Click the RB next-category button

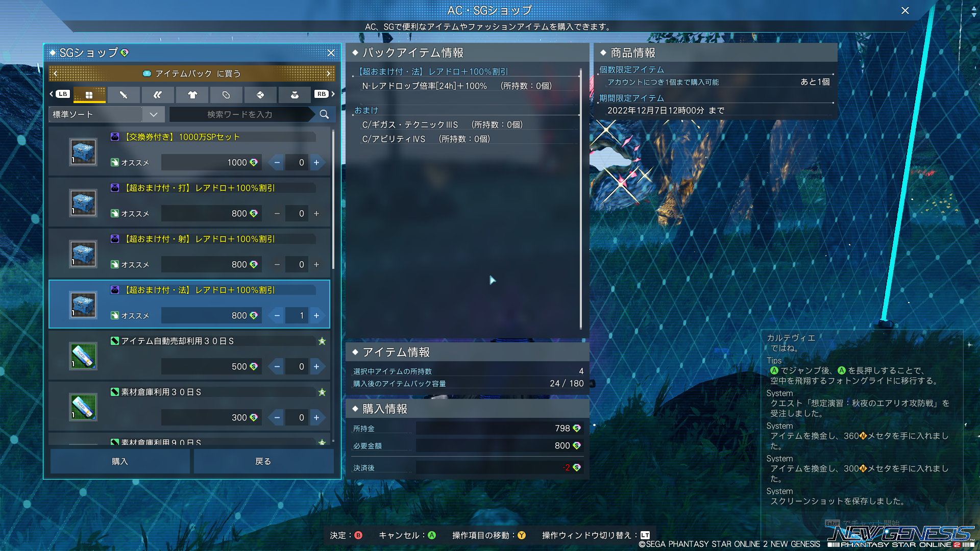tap(321, 94)
